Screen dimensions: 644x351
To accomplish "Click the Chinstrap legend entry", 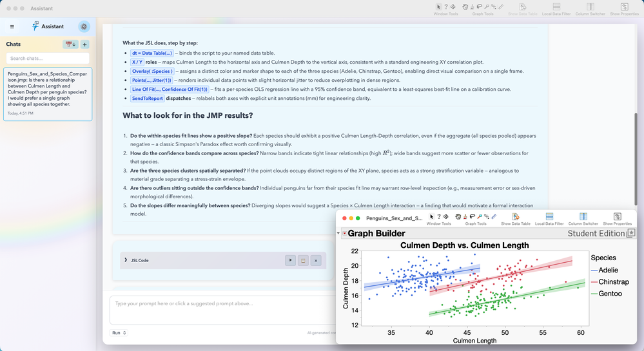I will tap(610, 281).
